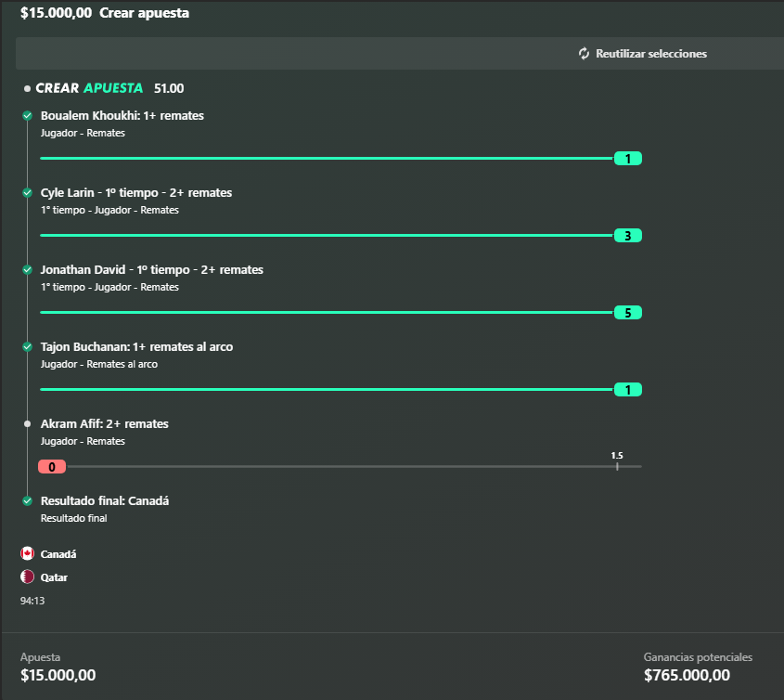Click Cyle Larin's green value badge 3
Image resolution: width=784 pixels, height=700 pixels.
click(x=628, y=236)
